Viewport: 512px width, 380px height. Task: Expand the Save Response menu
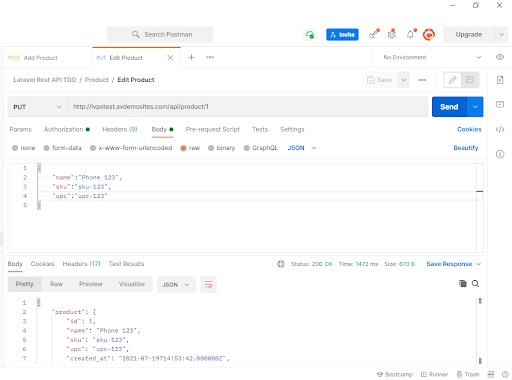(453, 264)
